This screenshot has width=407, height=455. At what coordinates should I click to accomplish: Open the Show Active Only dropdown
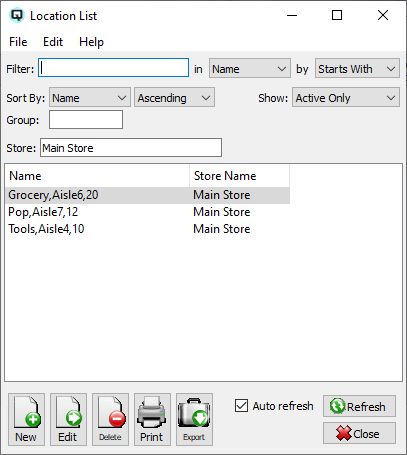click(x=346, y=97)
